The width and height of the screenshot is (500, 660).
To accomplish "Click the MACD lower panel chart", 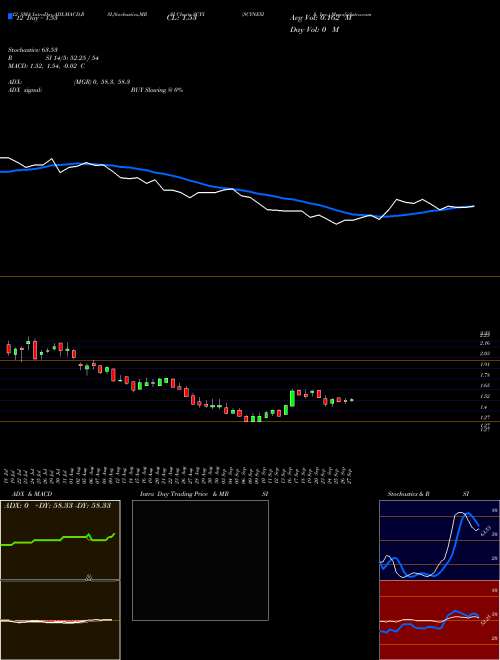I will (60, 620).
